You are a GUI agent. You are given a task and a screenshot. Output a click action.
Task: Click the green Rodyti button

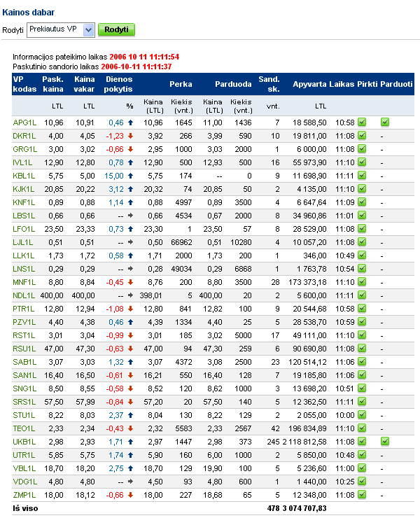[116, 29]
